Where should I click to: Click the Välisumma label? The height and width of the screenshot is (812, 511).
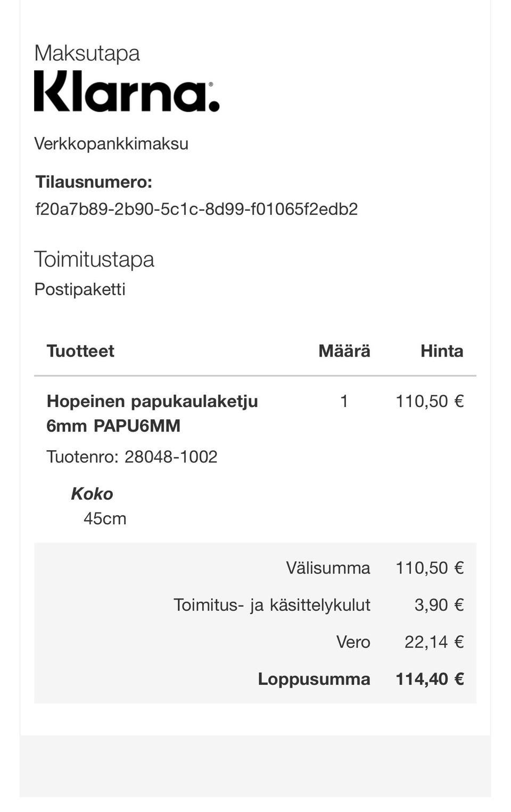tap(328, 568)
